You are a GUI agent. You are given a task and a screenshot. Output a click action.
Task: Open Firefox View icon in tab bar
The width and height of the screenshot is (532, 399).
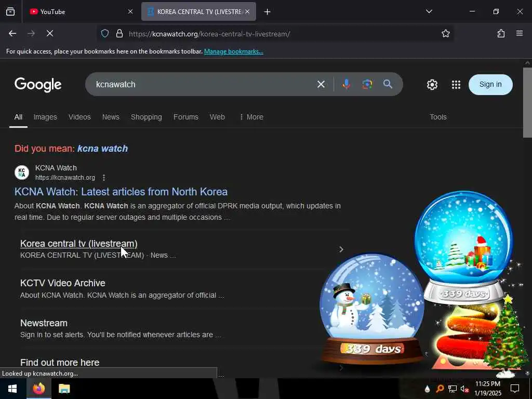(10, 11)
